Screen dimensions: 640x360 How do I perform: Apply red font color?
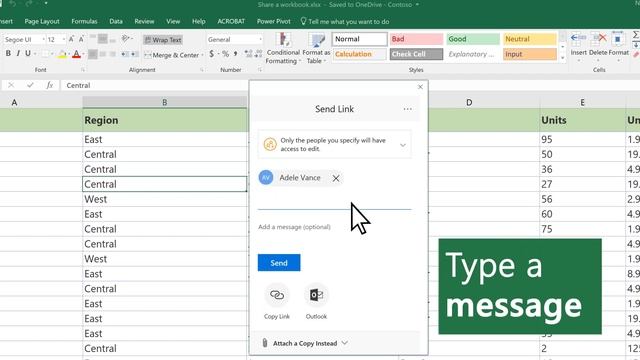[76, 54]
